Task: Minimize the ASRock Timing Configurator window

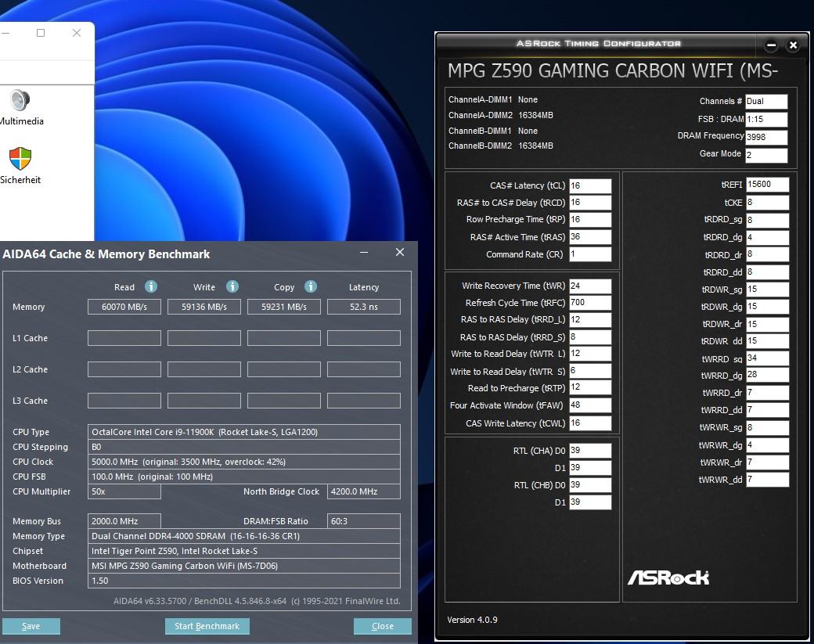Action: tap(772, 45)
